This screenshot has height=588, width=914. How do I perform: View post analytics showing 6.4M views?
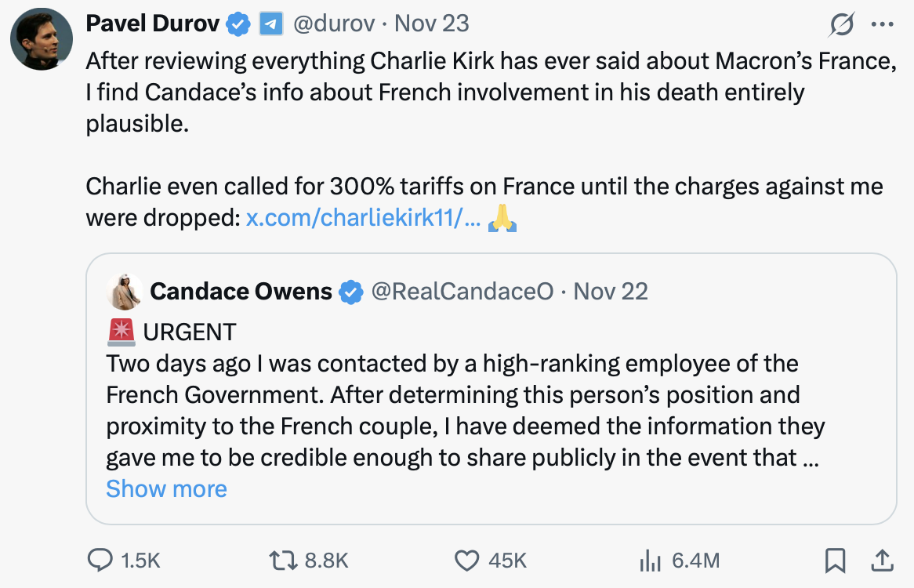[651, 560]
